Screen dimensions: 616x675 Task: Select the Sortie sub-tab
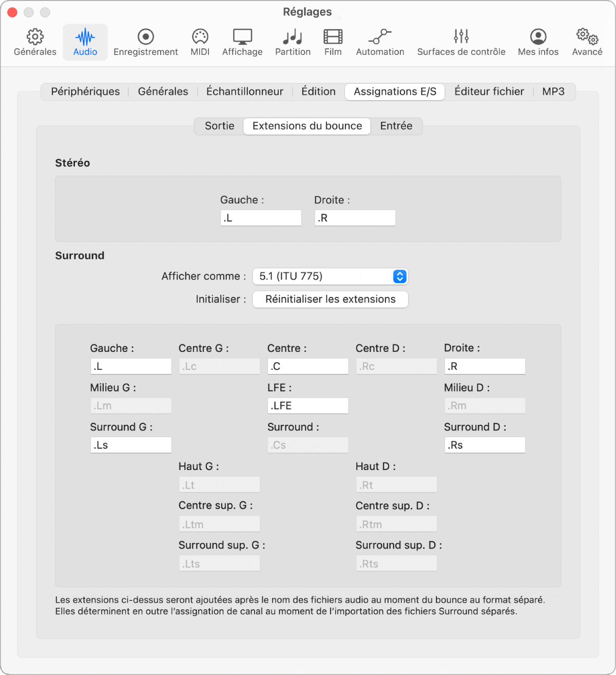(219, 126)
